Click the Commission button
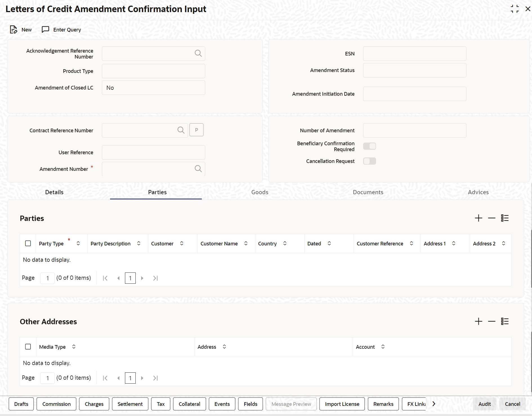 (56, 404)
